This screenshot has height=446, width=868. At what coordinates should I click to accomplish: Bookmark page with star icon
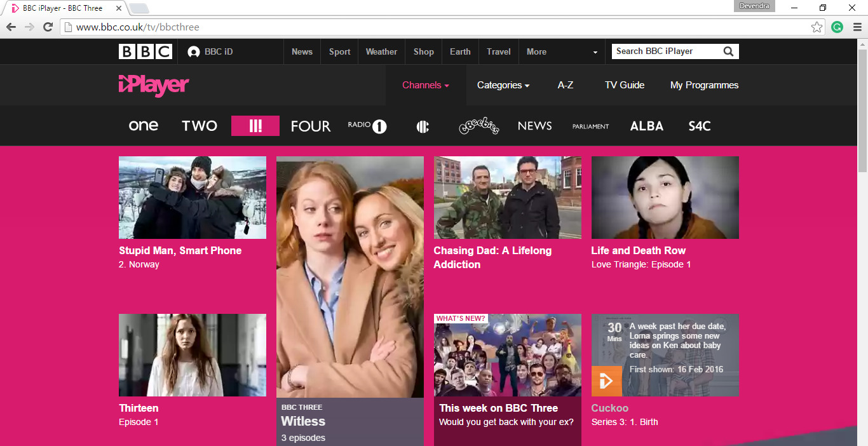coord(817,27)
